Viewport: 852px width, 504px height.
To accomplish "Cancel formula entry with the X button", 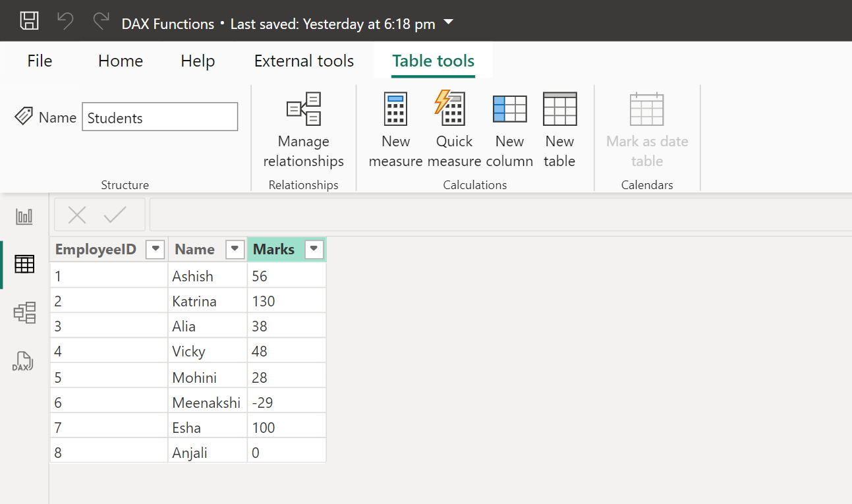I will pos(77,214).
